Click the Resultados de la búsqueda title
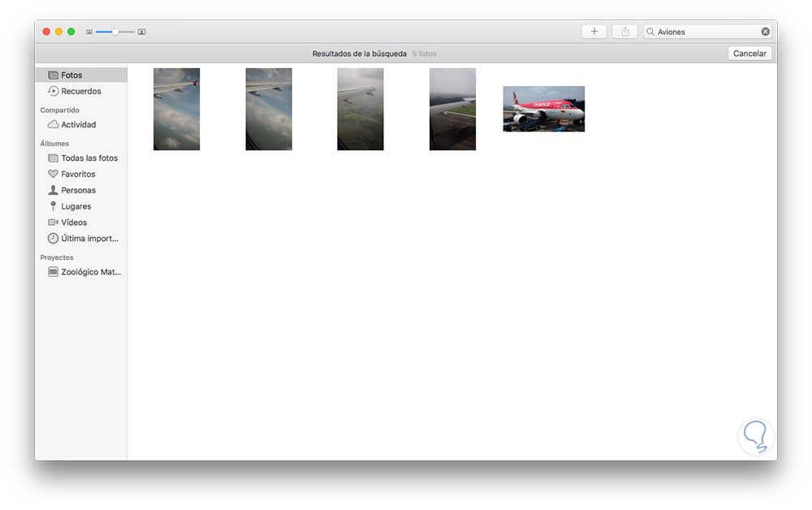The image size is (812, 510). coord(360,54)
